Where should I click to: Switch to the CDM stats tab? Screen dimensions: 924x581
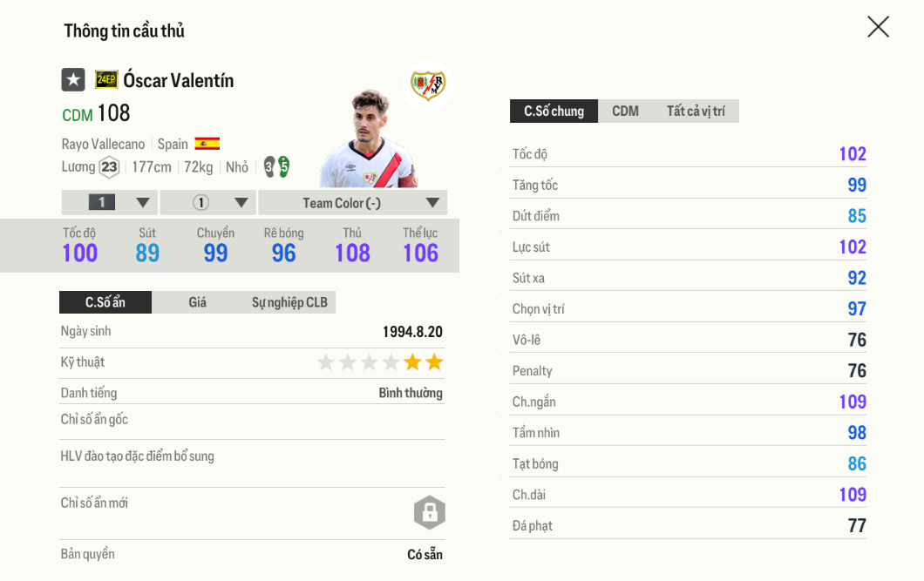(x=625, y=111)
